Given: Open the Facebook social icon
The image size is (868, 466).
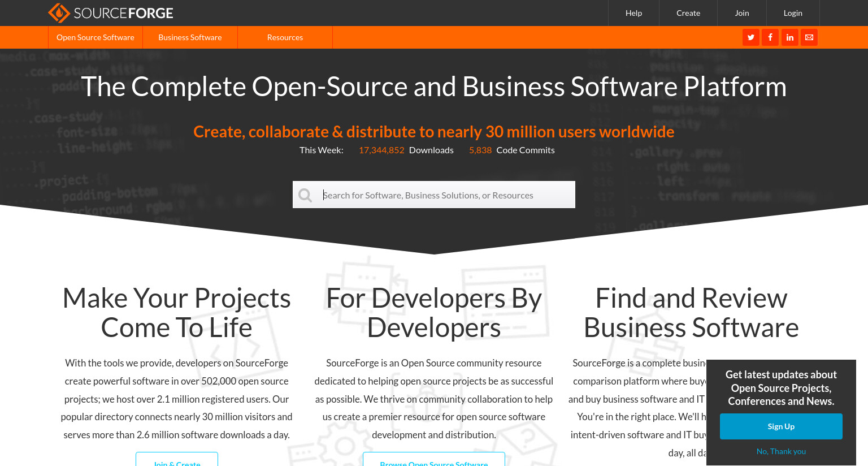Looking at the screenshot, I should (x=770, y=37).
